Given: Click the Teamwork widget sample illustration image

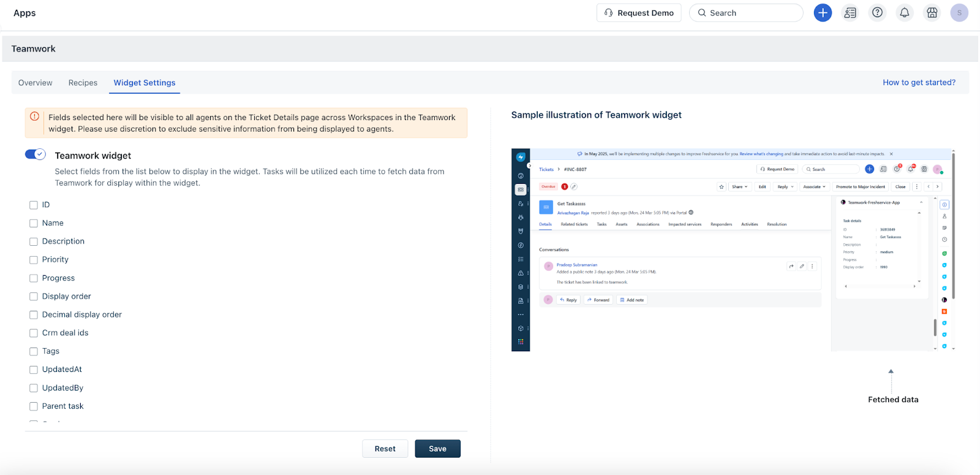Looking at the screenshot, I should (733, 250).
